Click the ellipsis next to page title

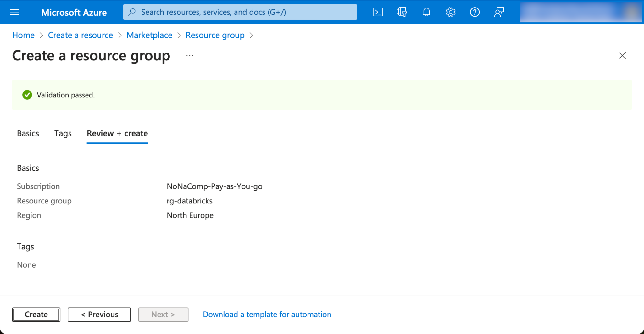pos(190,56)
